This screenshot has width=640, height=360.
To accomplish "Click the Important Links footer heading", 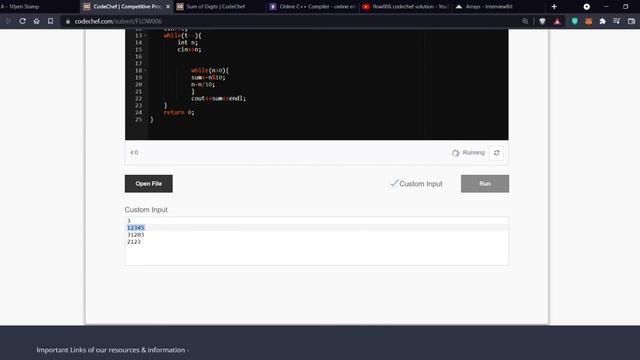I will click(x=112, y=350).
